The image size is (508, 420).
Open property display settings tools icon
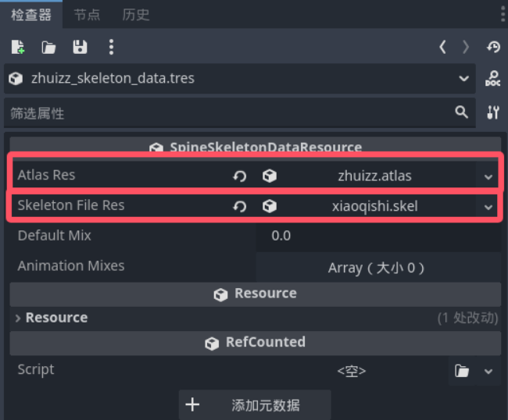click(493, 112)
